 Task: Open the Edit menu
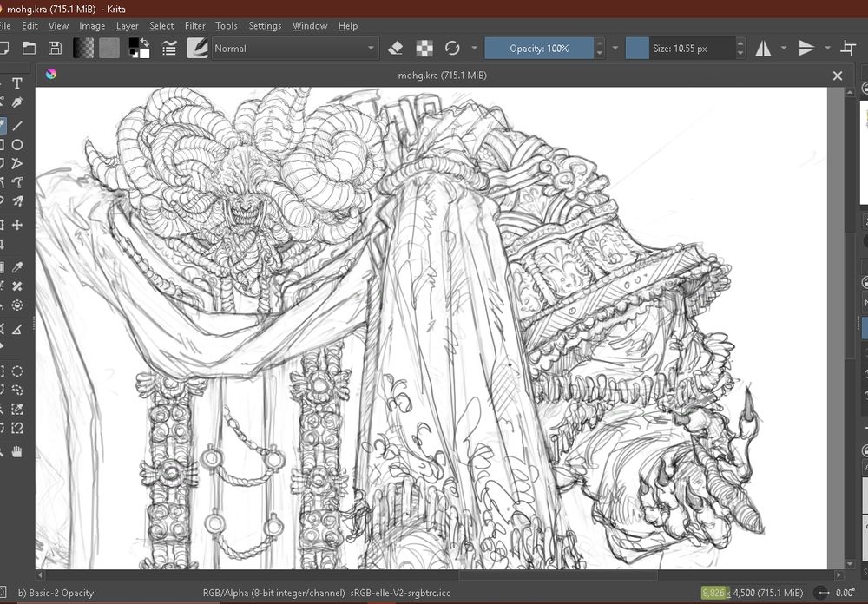tap(30, 25)
